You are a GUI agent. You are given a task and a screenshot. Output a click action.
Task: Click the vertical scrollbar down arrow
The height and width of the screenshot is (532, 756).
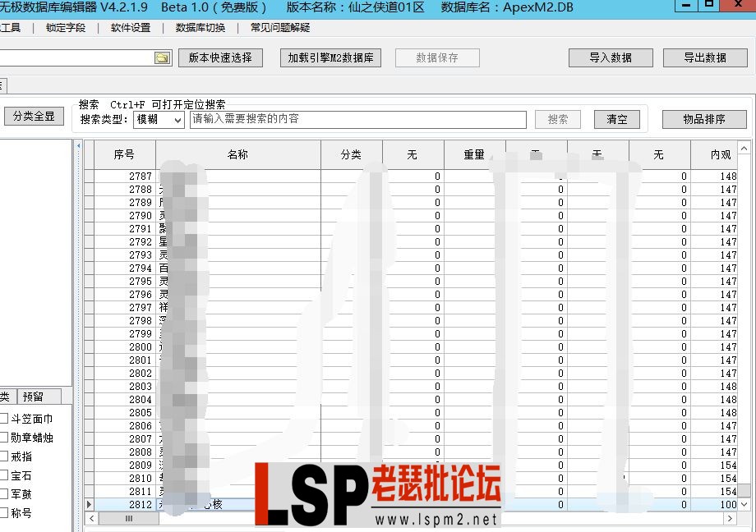pyautogui.click(x=744, y=504)
